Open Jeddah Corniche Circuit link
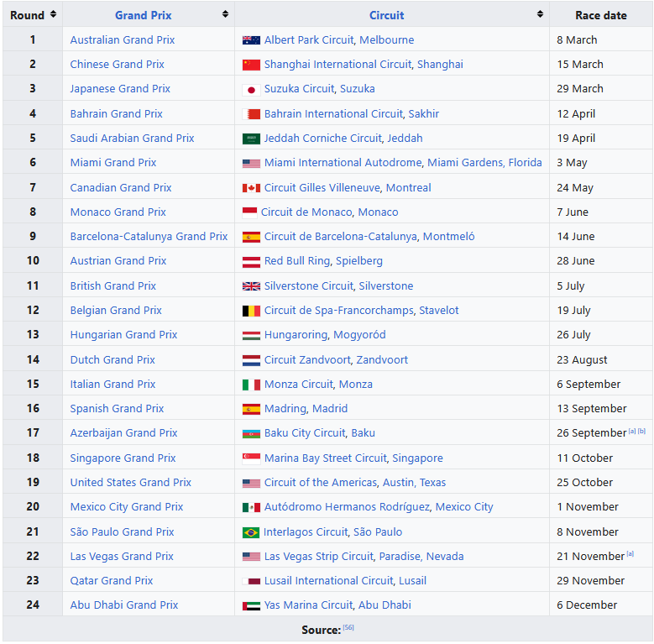This screenshot has width=654, height=644. [322, 139]
